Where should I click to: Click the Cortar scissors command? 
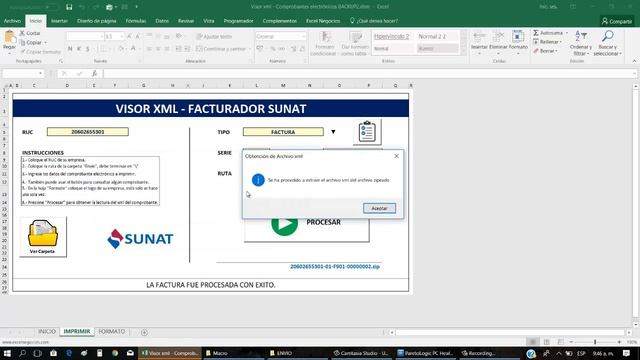pos(30,33)
